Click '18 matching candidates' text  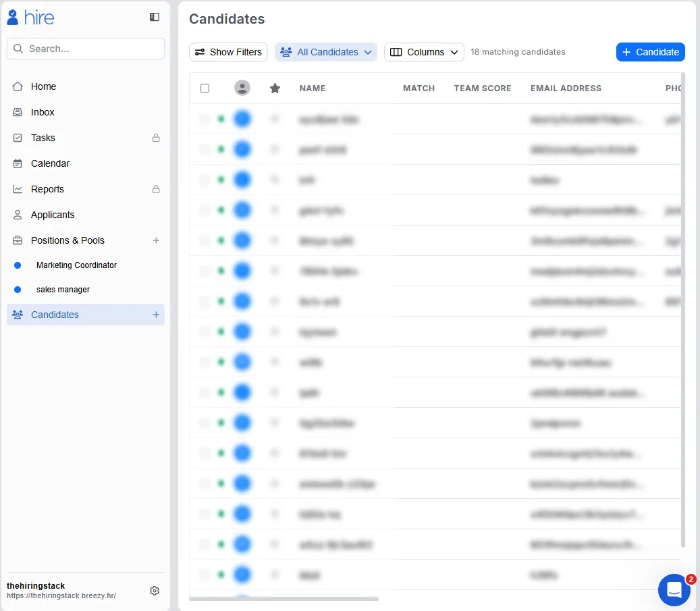tap(518, 52)
